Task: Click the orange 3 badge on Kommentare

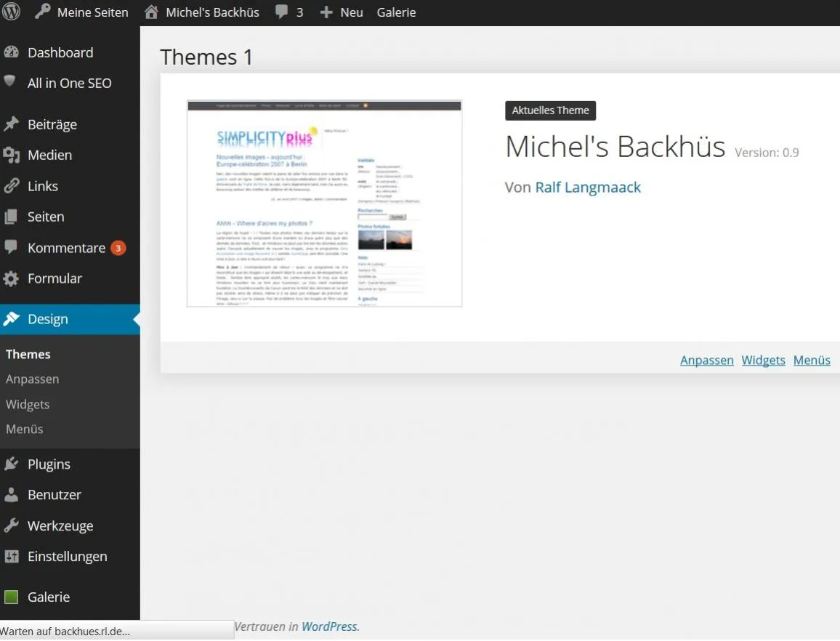Action: coord(118,248)
